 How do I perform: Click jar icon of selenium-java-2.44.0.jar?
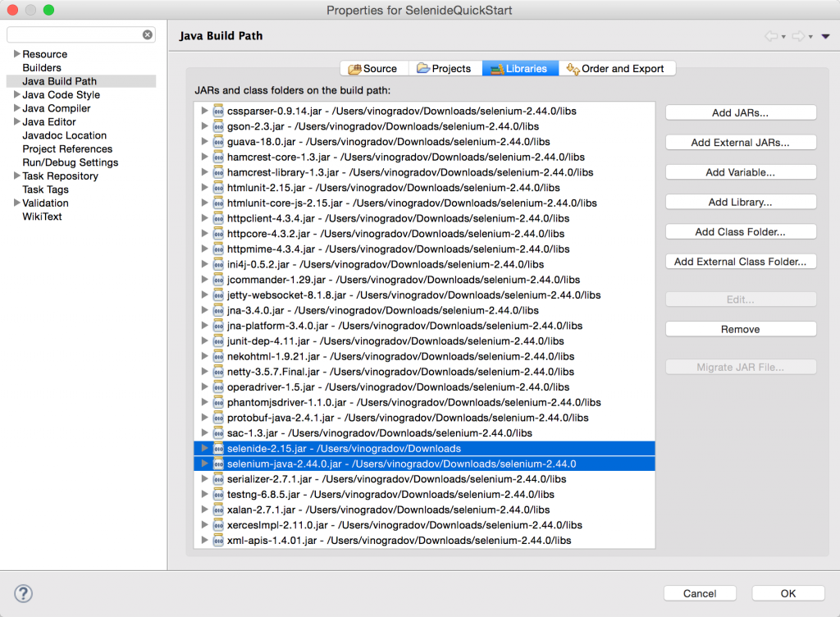pos(218,464)
